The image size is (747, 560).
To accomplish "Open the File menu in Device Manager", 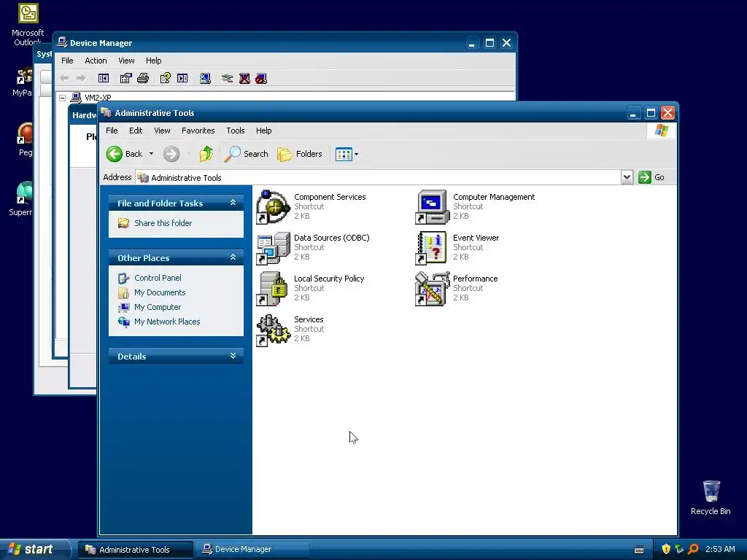I will click(x=67, y=61).
